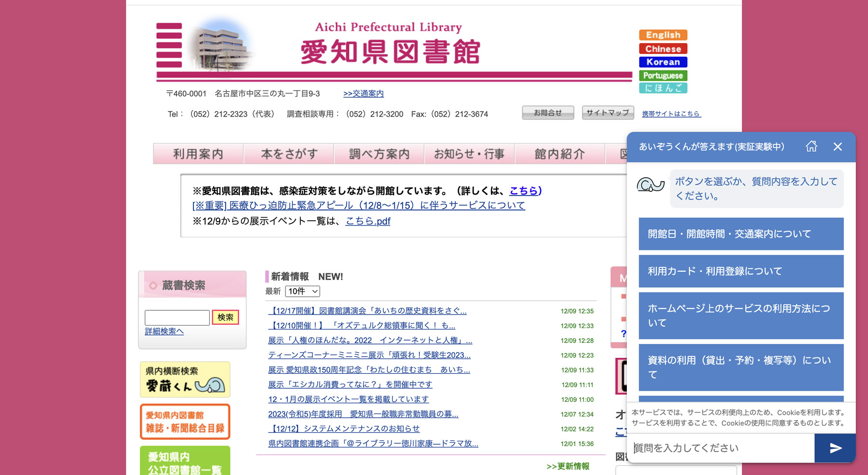Viewport: 868px width, 475px height.
Task: Open the 愛知県政150周年記念 exhibition link
Action: 369,370
